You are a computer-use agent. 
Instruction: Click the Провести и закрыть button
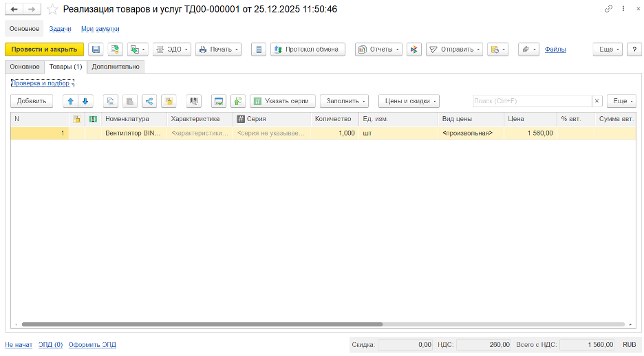click(44, 49)
